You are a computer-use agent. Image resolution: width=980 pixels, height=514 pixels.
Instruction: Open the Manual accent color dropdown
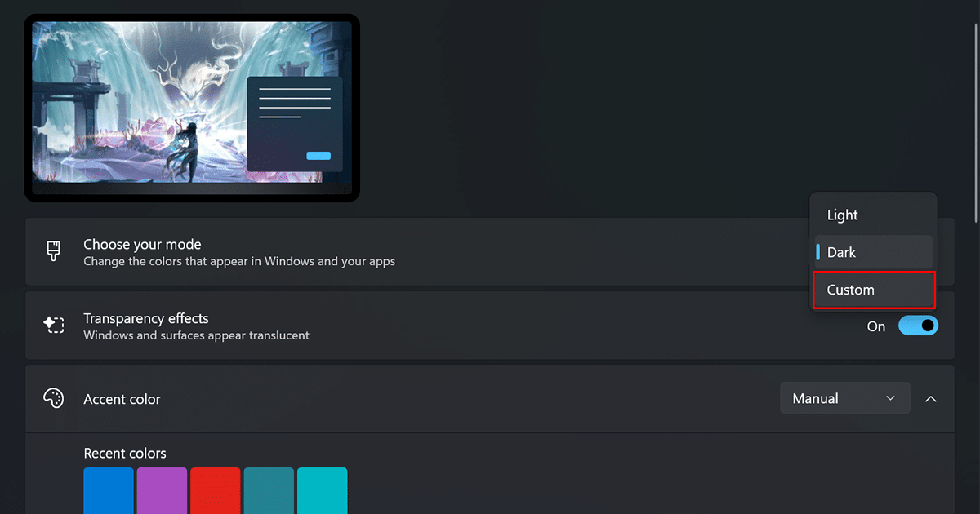pos(844,398)
